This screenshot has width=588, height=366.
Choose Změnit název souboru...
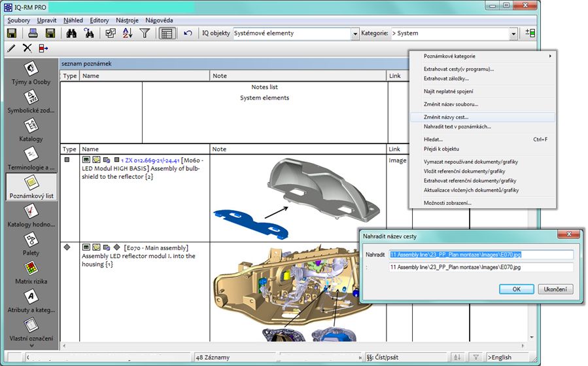pyautogui.click(x=482, y=104)
